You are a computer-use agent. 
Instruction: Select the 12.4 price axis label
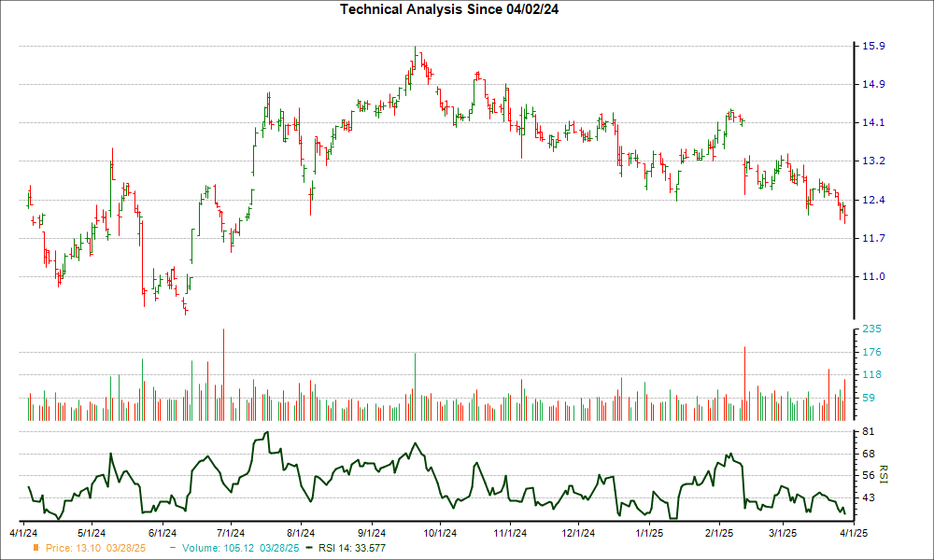coord(873,200)
